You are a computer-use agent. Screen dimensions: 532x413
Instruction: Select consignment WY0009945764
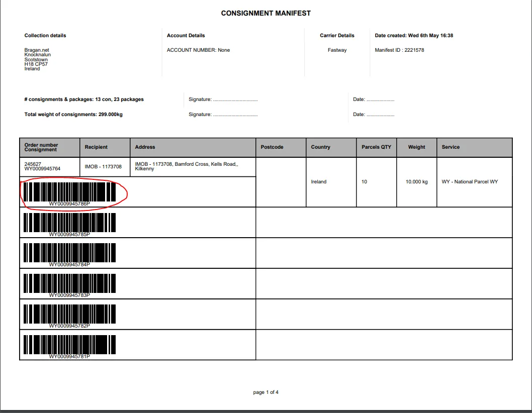tap(42, 168)
